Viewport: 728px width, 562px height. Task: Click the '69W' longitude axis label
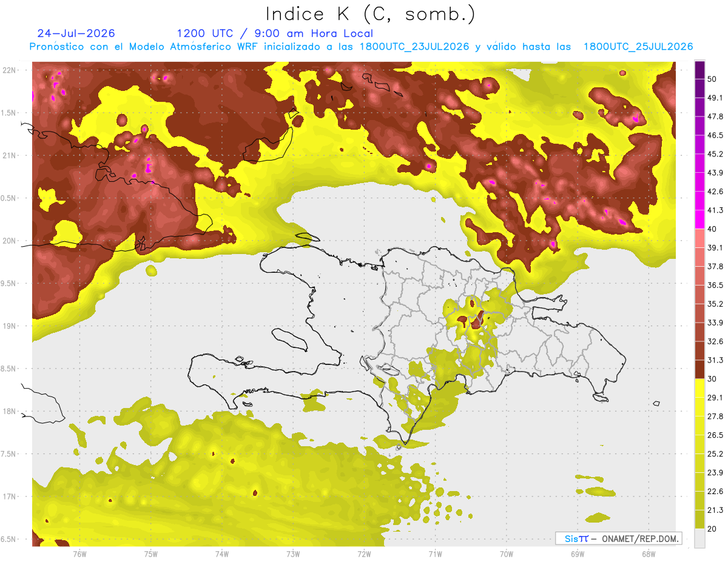coord(578,554)
